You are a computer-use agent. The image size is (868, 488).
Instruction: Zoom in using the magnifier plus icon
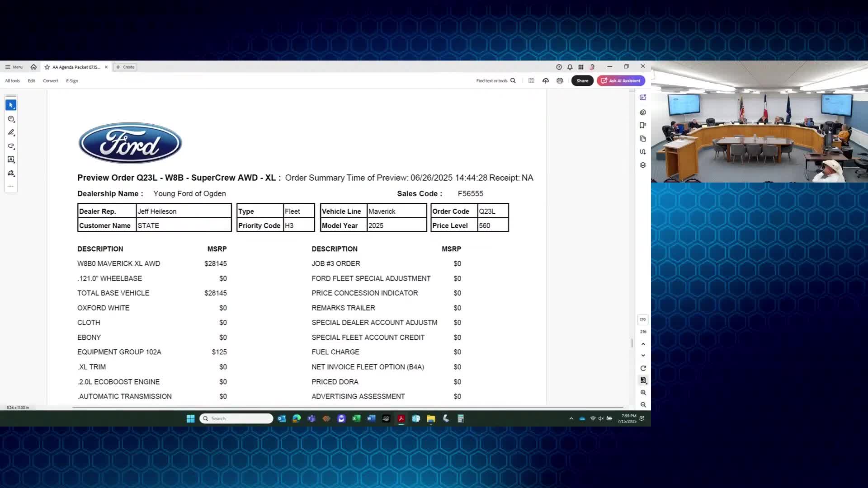(x=643, y=393)
